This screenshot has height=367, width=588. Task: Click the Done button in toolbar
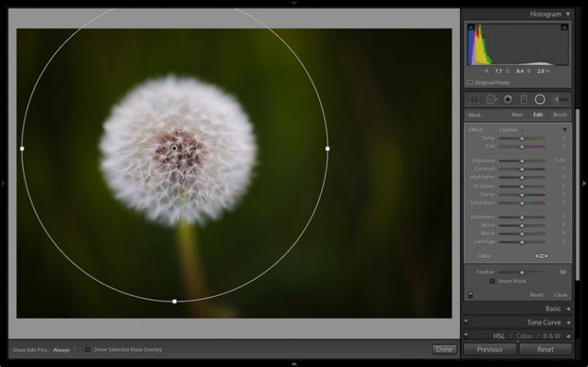click(444, 350)
